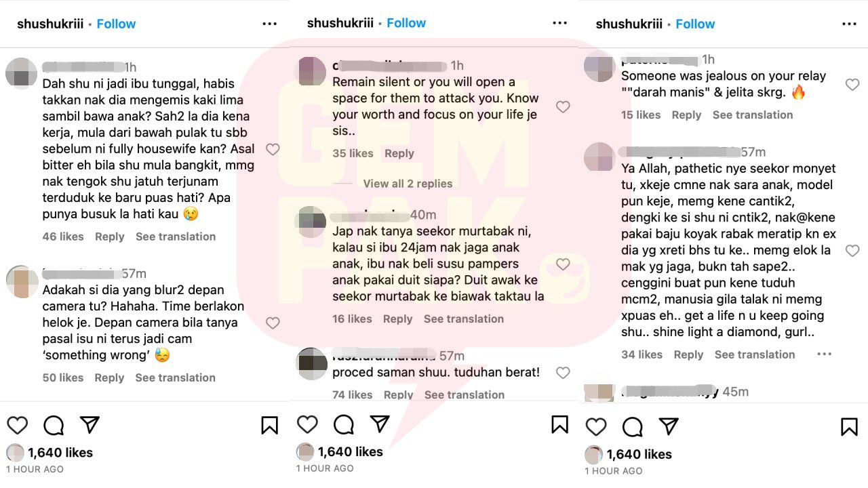The height and width of the screenshot is (488, 868).
Task: Heart the 'proced saman shuu' comment
Action: pos(562,372)
